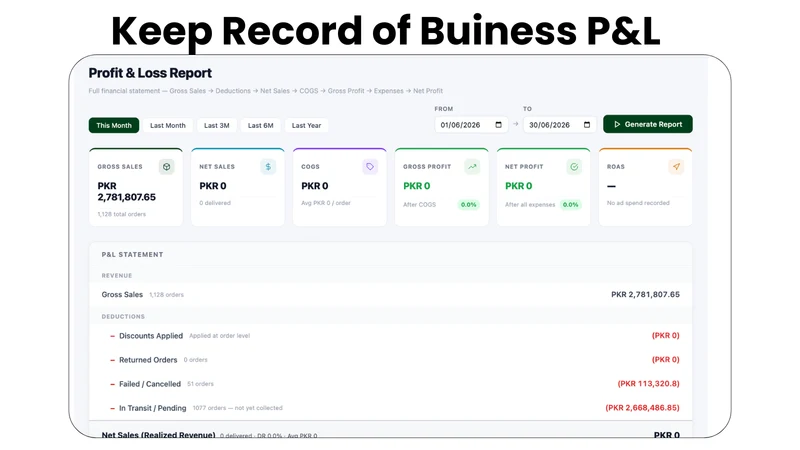Click 'Avg PKR 0 / order' text
The width and height of the screenshot is (800, 450).
click(326, 203)
